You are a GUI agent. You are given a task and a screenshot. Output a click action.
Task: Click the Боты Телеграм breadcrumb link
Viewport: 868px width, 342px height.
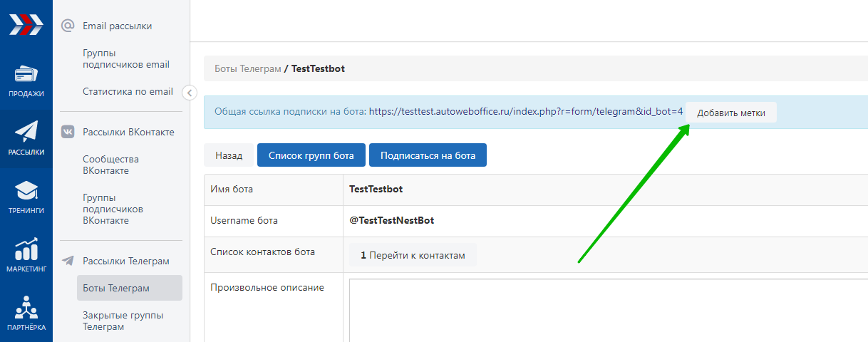247,69
